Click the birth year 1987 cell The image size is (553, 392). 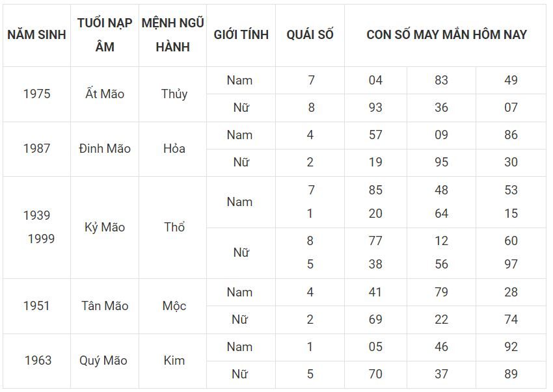(x=36, y=148)
